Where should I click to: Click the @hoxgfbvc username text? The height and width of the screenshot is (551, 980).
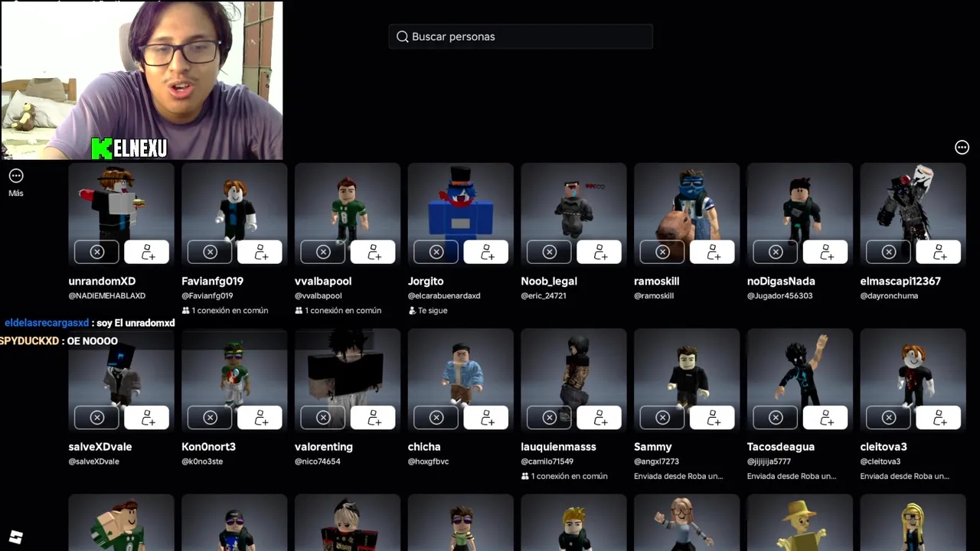(x=428, y=461)
